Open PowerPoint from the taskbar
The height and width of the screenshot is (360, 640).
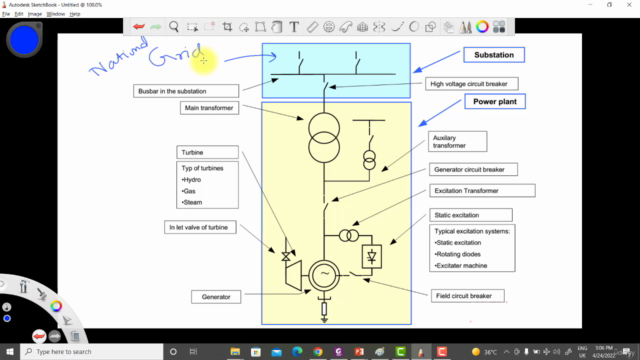[359, 351]
